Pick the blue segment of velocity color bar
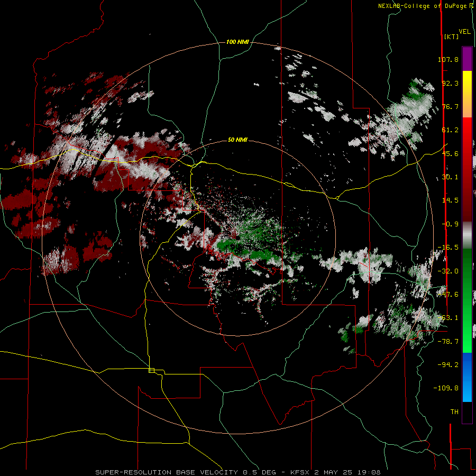 [x=467, y=377]
